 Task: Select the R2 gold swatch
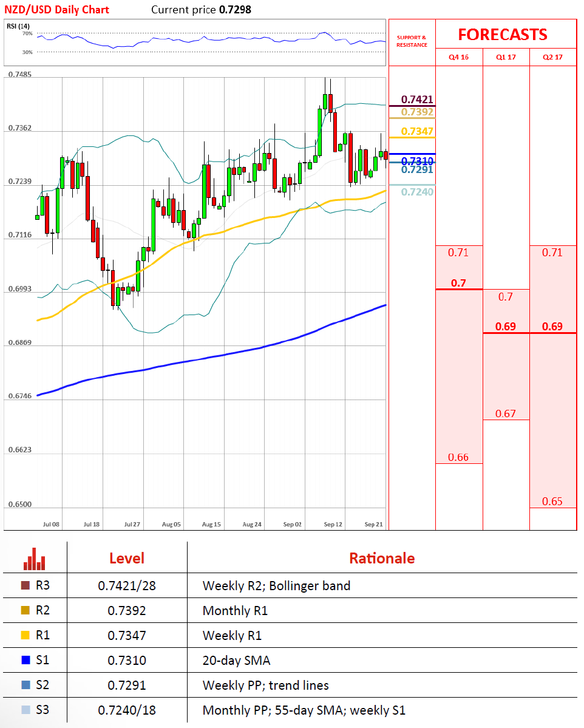click(x=25, y=610)
